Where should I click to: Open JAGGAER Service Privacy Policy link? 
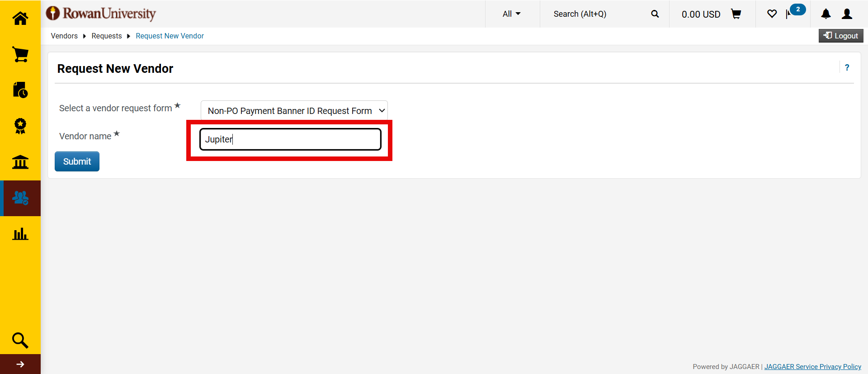coord(812,367)
